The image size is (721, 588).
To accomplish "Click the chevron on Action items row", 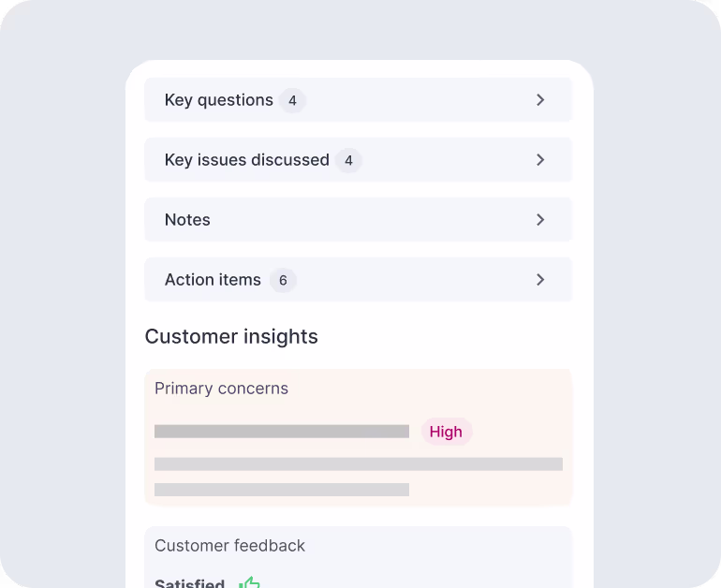I will coord(540,280).
